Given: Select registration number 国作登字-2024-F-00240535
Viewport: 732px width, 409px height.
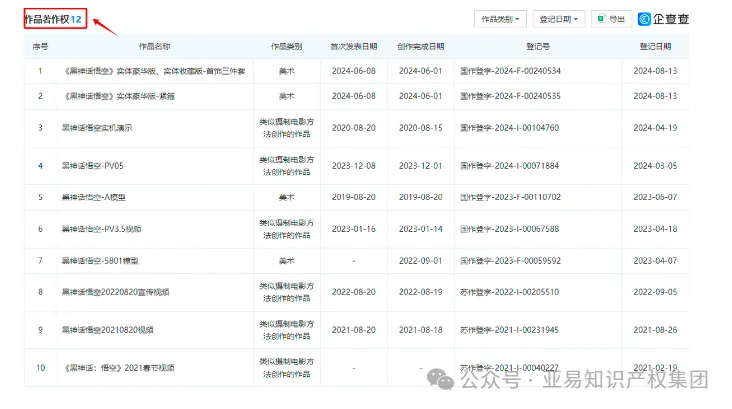Looking at the screenshot, I should tap(510, 96).
